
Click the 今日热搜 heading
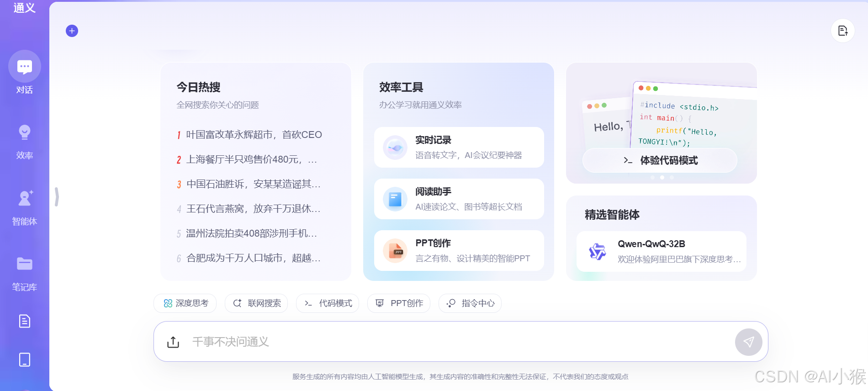(198, 87)
